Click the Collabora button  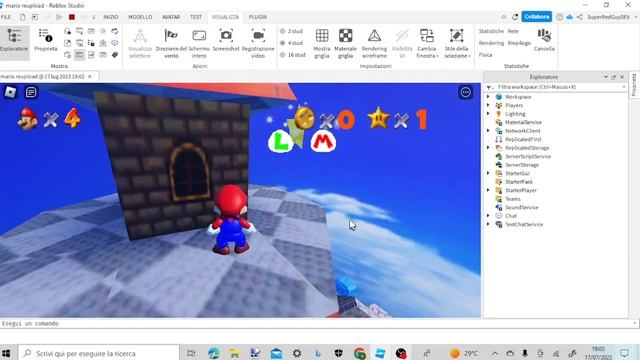coord(536,17)
